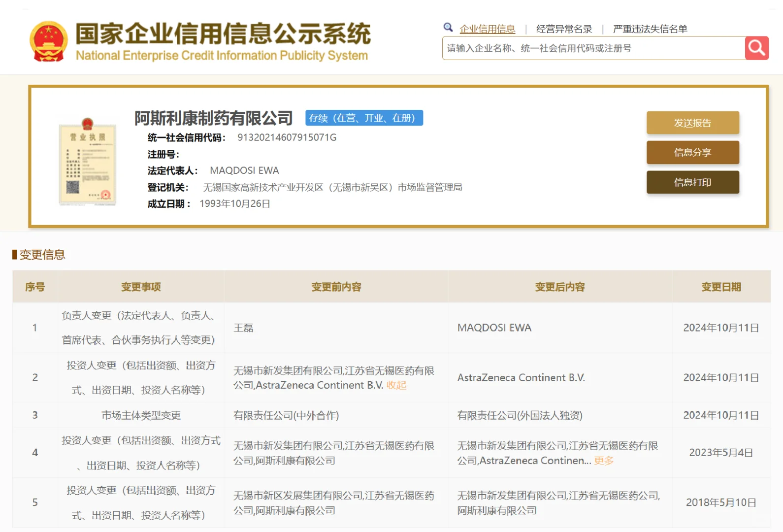This screenshot has width=783, height=532.
Task: Click the 存续（在营、开业、在册）status badge
Action: (x=364, y=118)
